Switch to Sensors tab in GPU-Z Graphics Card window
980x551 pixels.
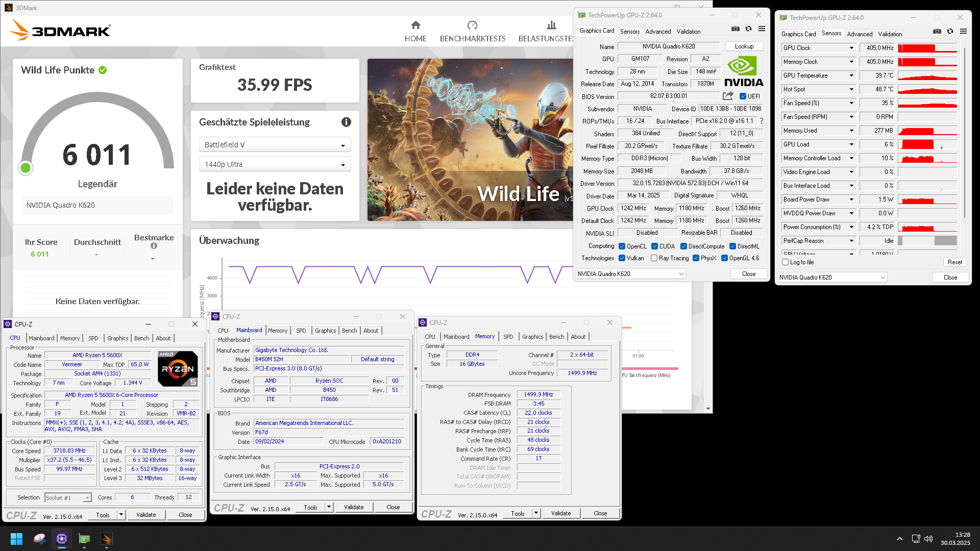click(x=630, y=31)
